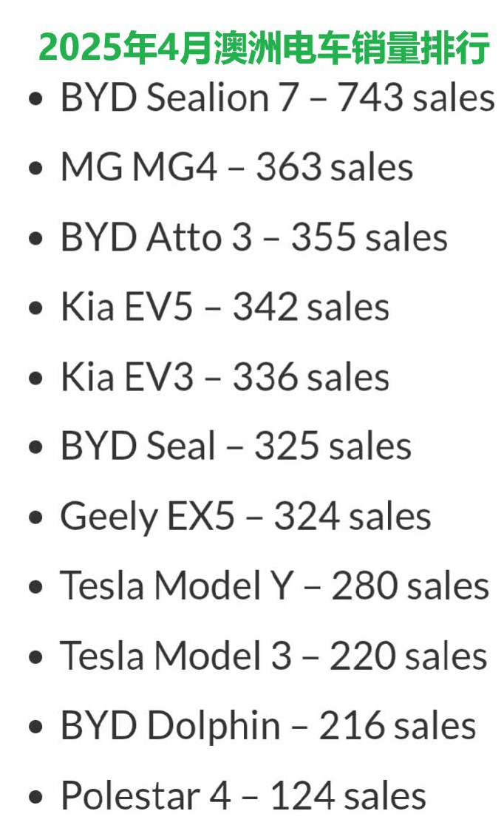
Task: Click the bullet beside BYD Sealion 7
Action: click(35, 99)
